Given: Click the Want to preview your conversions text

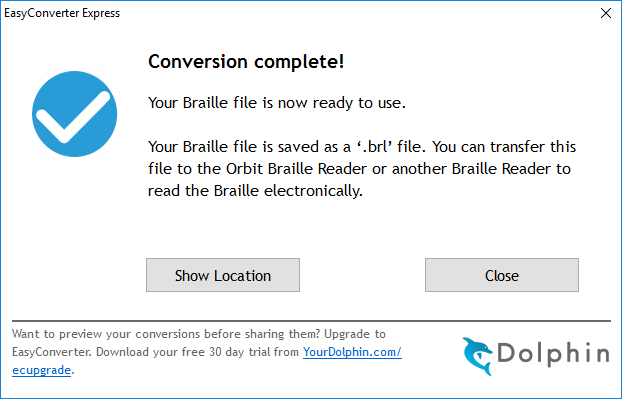Looking at the screenshot, I should pyautogui.click(x=165, y=334).
